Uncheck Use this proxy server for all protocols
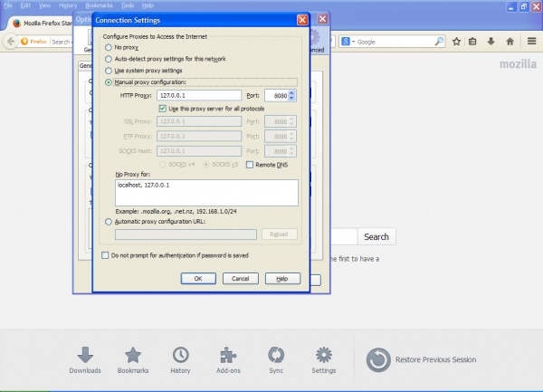 (x=162, y=109)
